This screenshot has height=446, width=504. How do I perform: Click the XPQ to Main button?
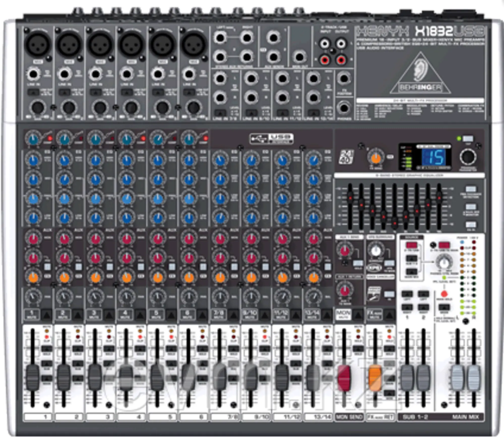pyautogui.click(x=389, y=263)
